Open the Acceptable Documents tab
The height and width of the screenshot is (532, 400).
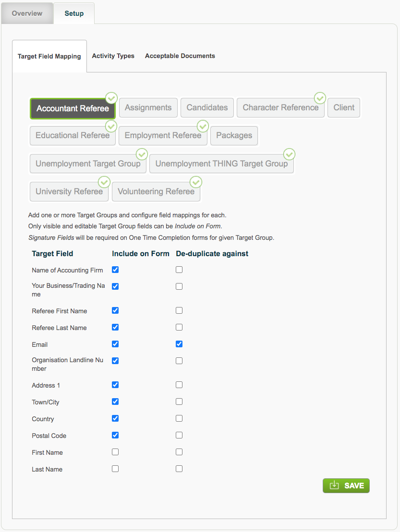180,56
